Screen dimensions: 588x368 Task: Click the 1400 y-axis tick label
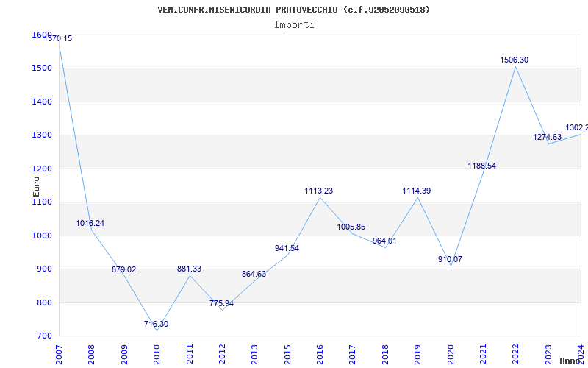[42, 102]
